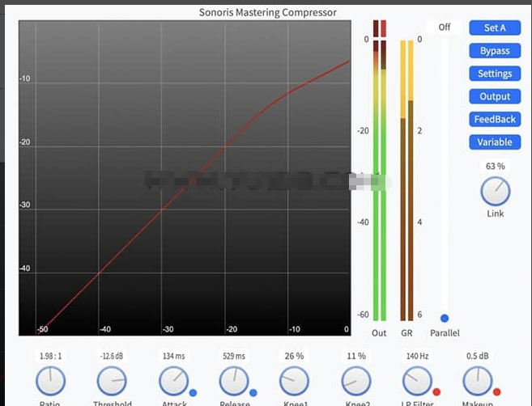The height and width of the screenshot is (406, 532).
Task: Click the Out level meter
Action: pos(380,180)
